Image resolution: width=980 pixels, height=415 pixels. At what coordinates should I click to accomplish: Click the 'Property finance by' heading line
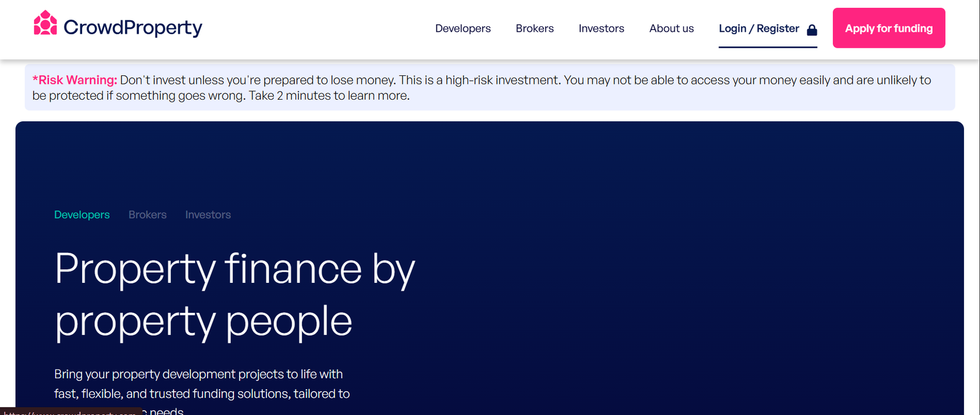pyautogui.click(x=235, y=269)
